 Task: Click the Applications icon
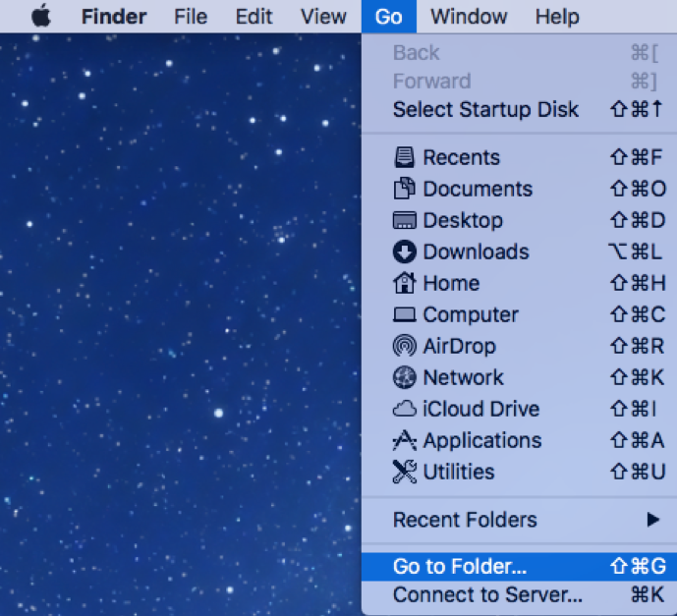pyautogui.click(x=404, y=440)
